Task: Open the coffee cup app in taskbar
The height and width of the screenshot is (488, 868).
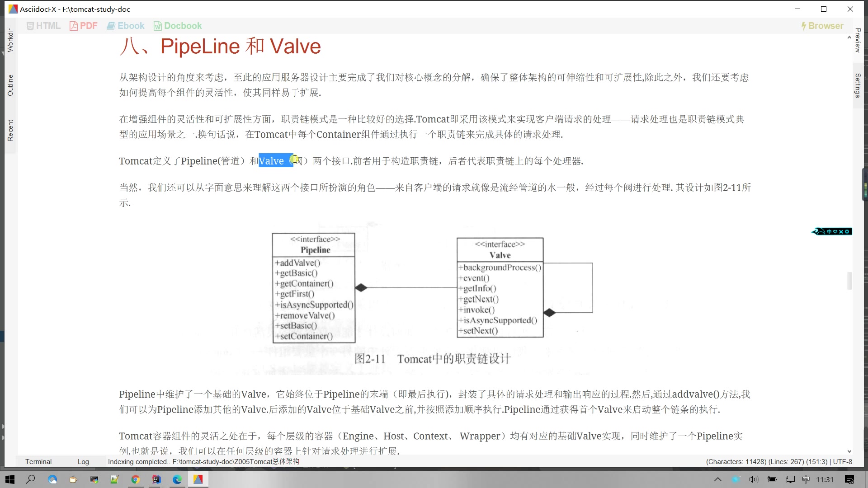Action: (x=73, y=479)
